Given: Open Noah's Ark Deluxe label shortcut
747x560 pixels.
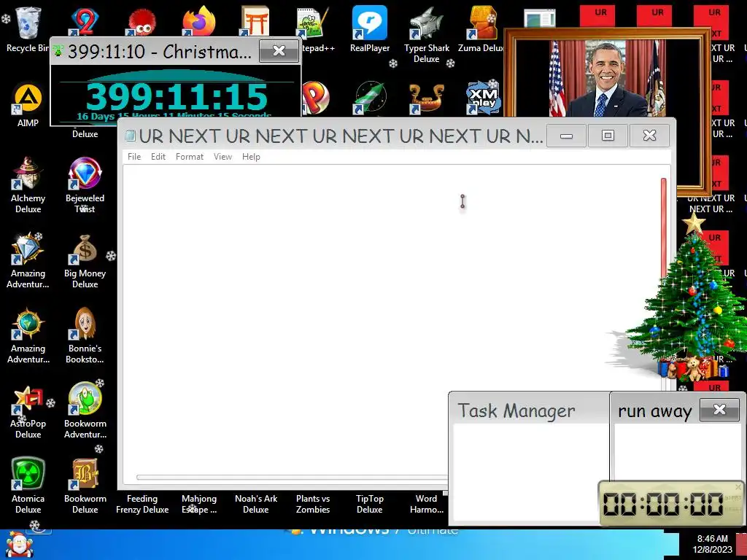Looking at the screenshot, I should 256,504.
